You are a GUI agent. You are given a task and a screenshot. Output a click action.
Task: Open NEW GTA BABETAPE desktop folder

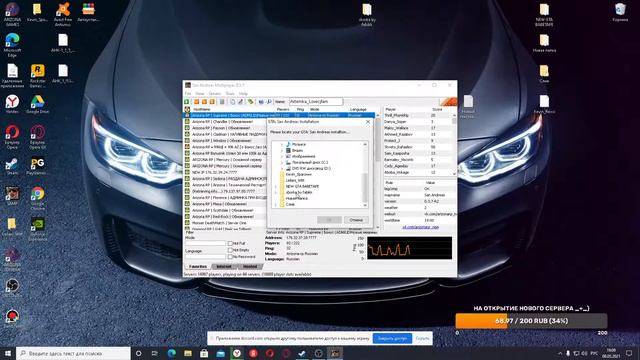coord(544,14)
